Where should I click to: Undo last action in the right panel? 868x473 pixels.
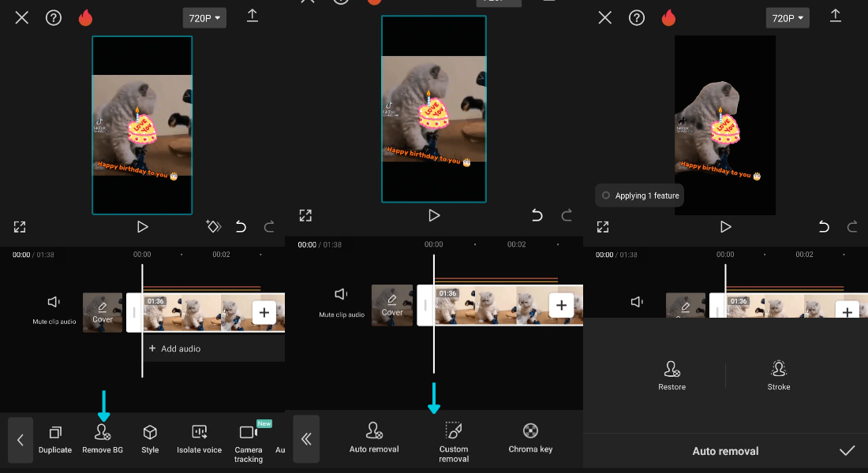824,226
